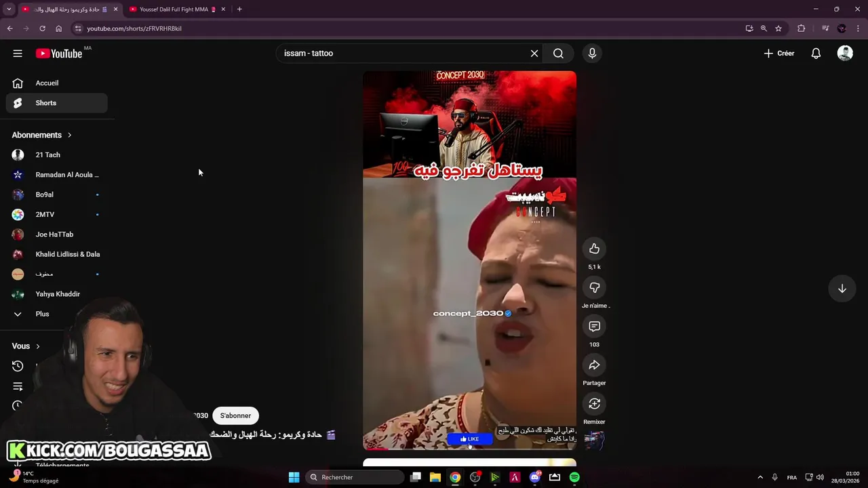Expand Chrome's tab search dropdown
Image resolution: width=868 pixels, height=488 pixels.
coord(9,9)
